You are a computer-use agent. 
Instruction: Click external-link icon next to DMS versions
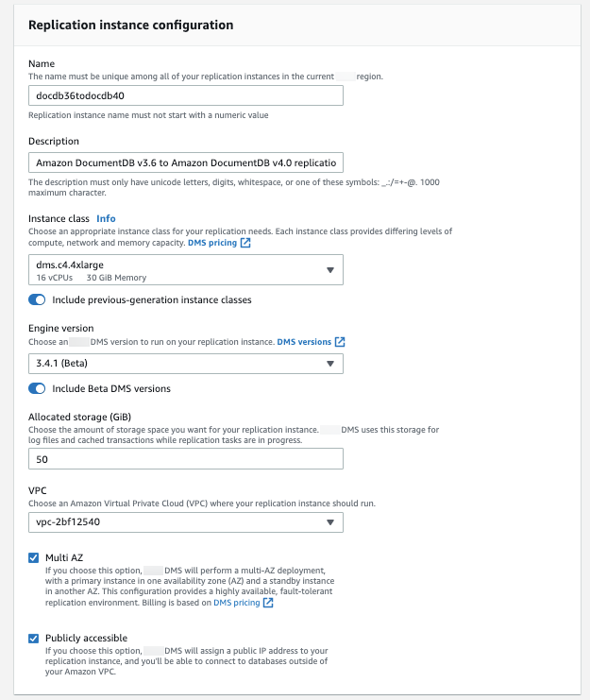coord(340,341)
